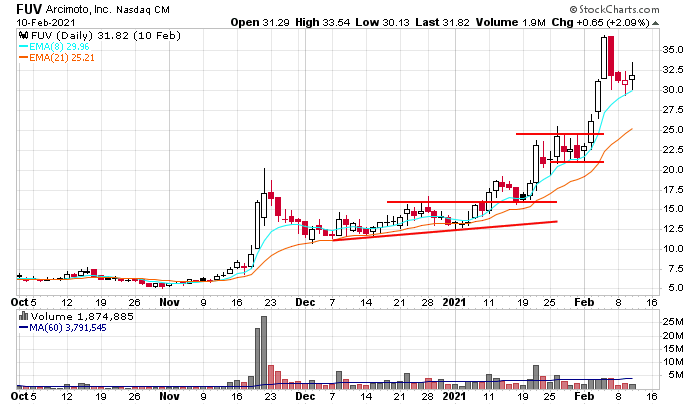Click the orange EMA(21) legend line swatch

coord(23,58)
